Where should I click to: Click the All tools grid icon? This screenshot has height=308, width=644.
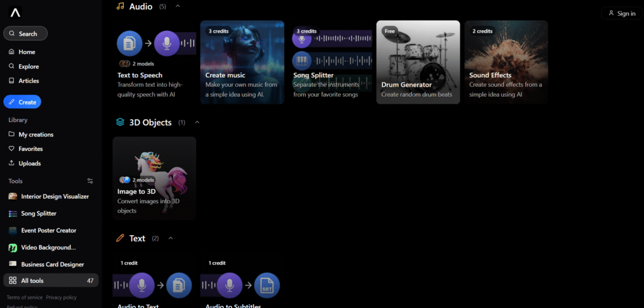[x=13, y=281]
